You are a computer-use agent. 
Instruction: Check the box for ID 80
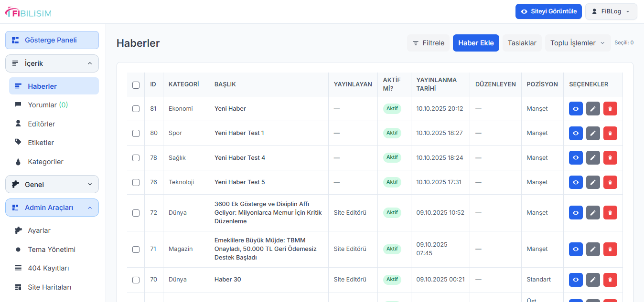(136, 133)
